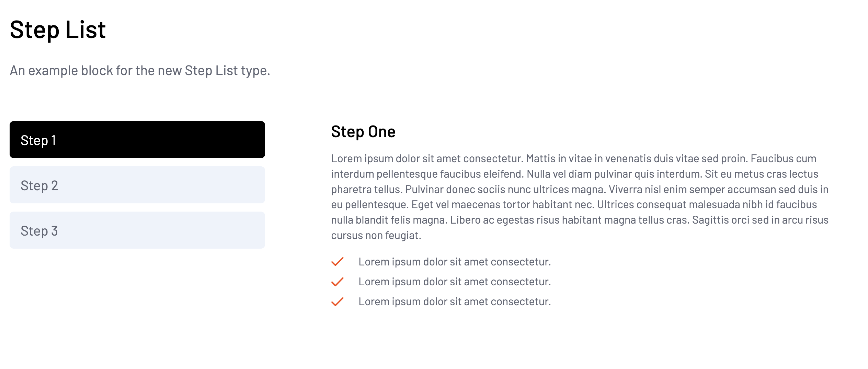Select the Step 1 tab
Image resolution: width=868 pixels, height=369 pixels.
click(x=137, y=140)
